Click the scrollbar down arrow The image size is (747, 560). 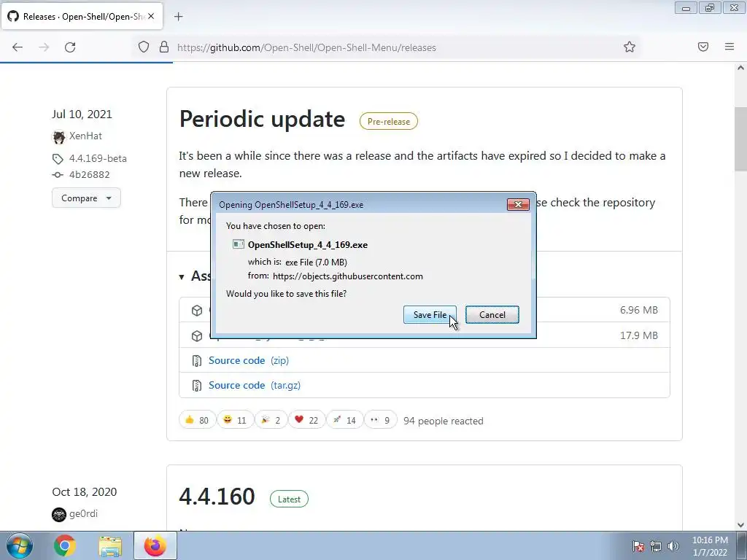740,525
